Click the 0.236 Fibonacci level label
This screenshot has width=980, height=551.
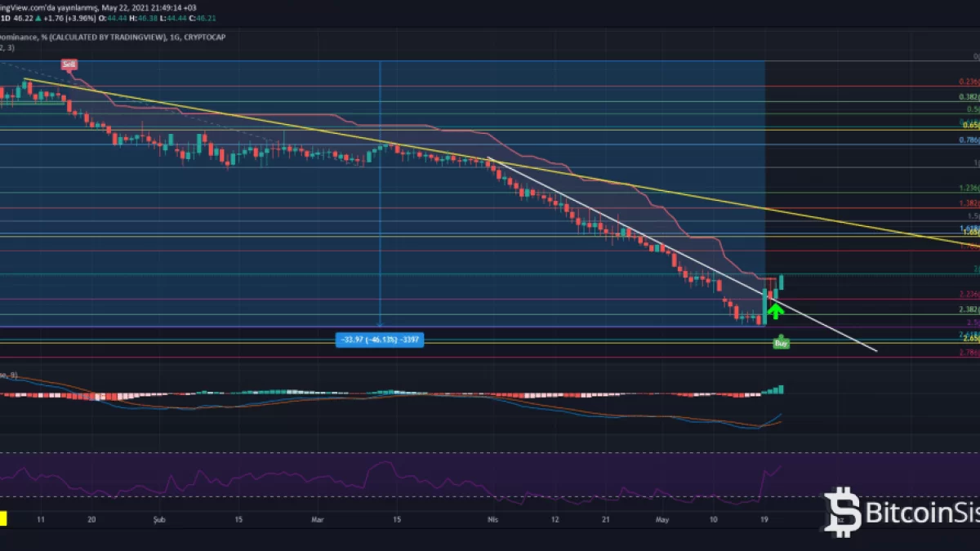pos(969,82)
